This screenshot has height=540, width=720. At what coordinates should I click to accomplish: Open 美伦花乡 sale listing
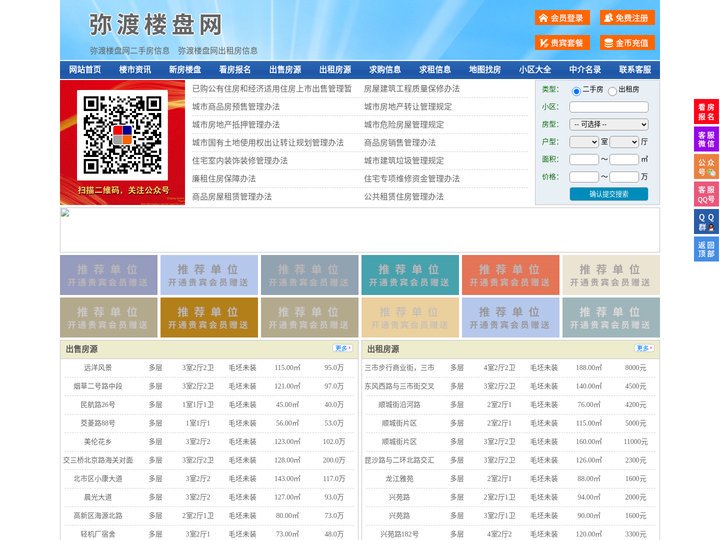tap(98, 442)
